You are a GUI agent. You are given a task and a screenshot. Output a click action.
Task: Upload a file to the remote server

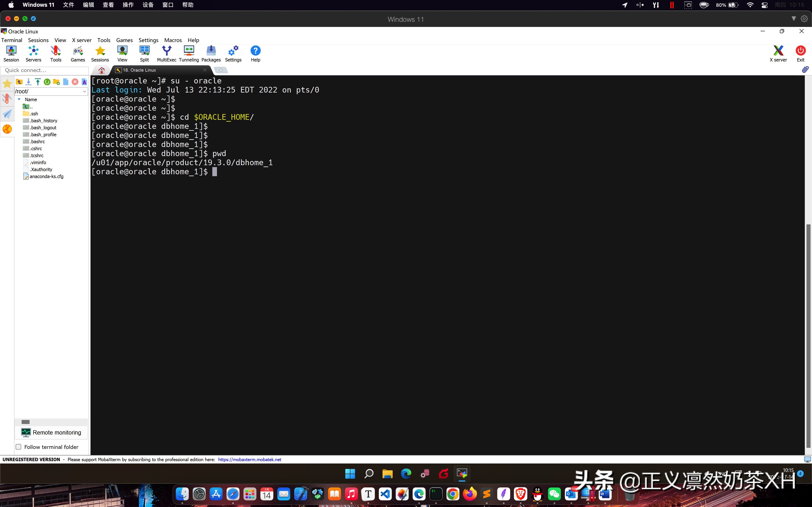38,82
